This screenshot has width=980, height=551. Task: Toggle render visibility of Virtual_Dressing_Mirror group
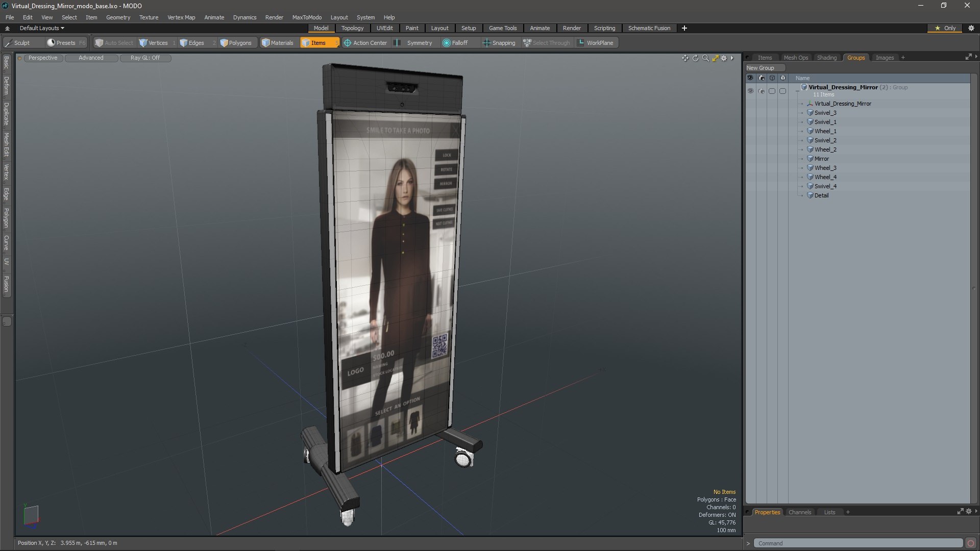click(x=761, y=91)
